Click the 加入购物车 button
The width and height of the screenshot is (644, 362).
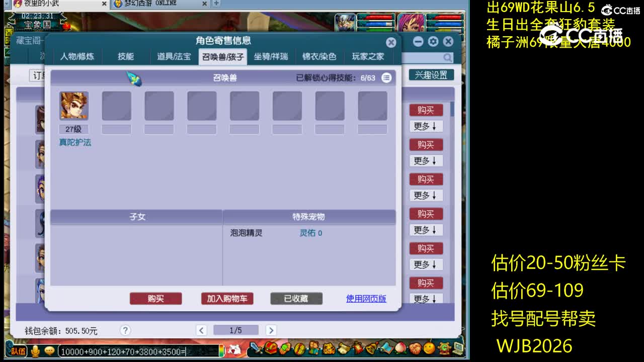click(227, 299)
